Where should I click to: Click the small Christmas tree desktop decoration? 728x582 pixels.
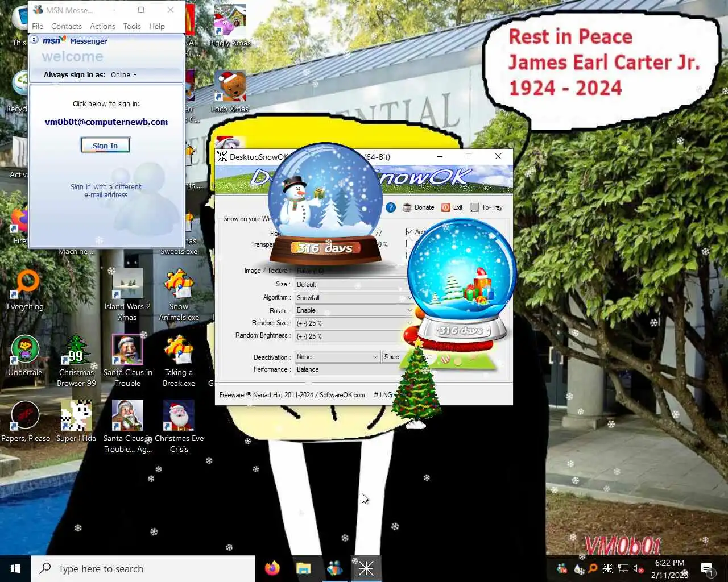point(416,384)
